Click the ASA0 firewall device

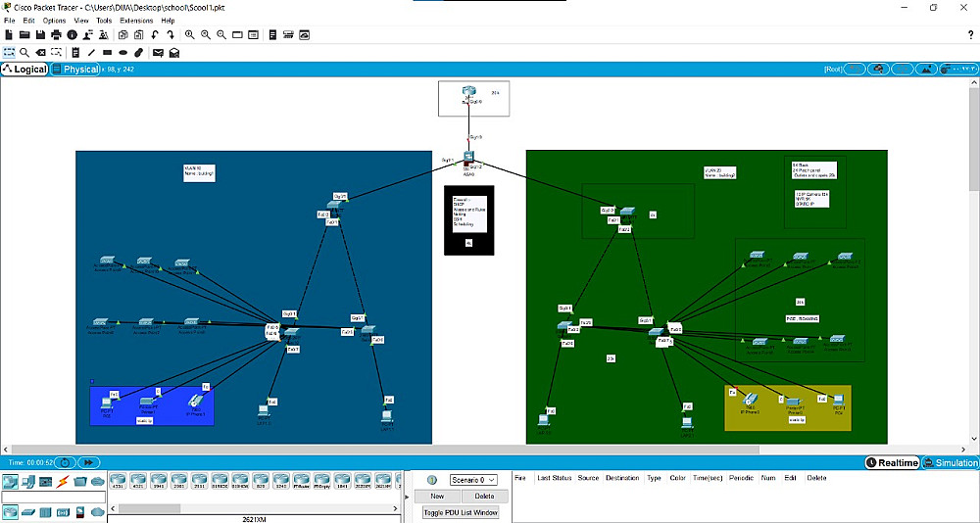468,160
